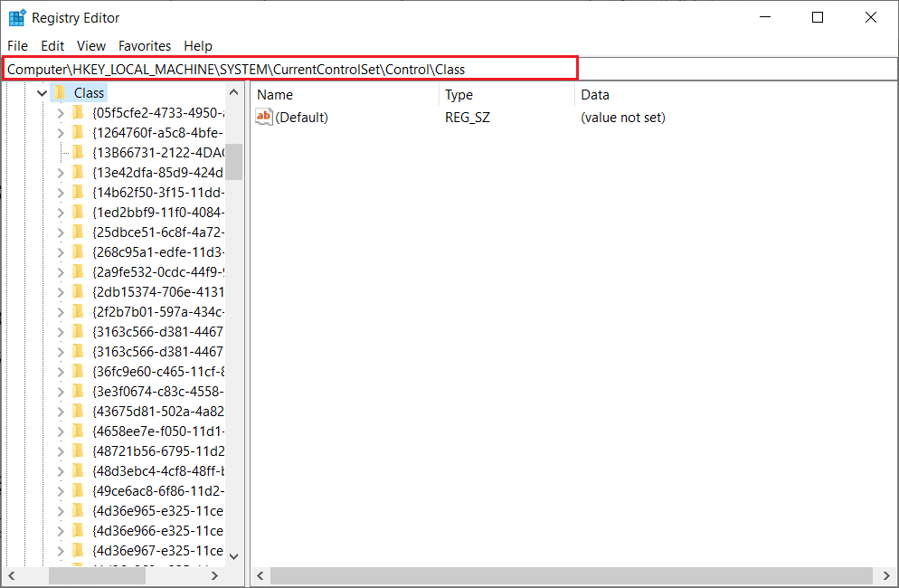Open the Favorites menu
Viewport: 899px width, 588px height.
pyautogui.click(x=145, y=46)
